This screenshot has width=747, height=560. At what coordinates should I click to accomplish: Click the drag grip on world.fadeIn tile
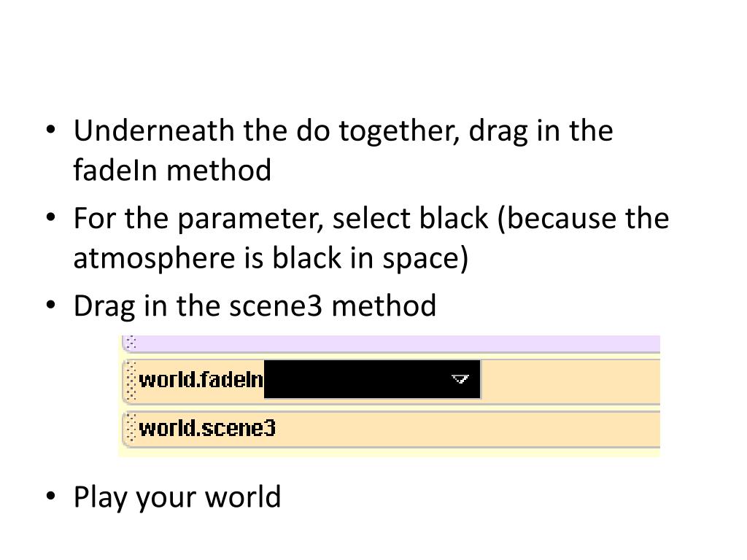132,381
